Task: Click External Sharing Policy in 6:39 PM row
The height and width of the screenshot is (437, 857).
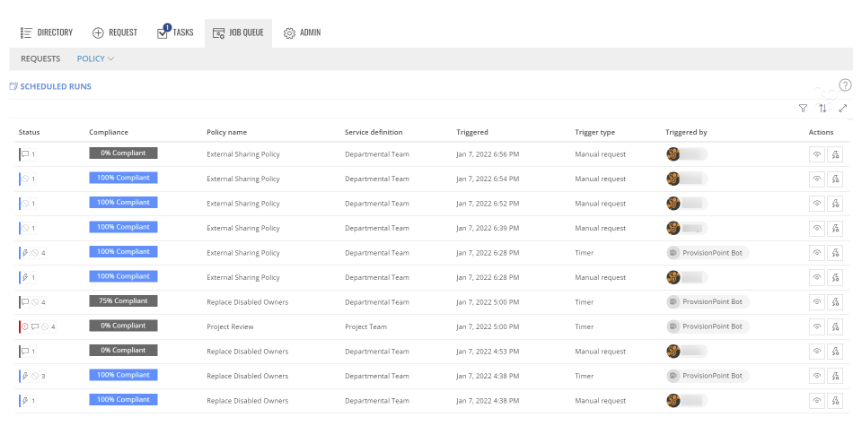Action: click(x=243, y=228)
